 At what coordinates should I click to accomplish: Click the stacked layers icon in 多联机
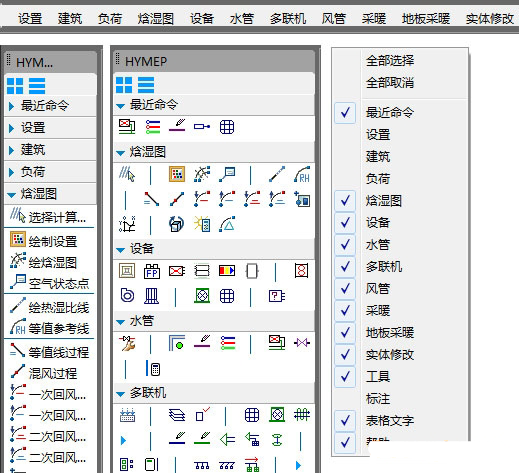(x=177, y=415)
